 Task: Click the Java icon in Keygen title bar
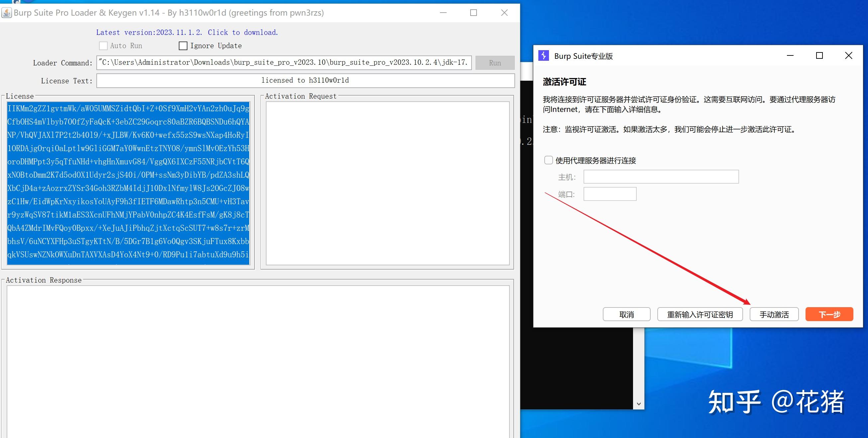(6, 13)
